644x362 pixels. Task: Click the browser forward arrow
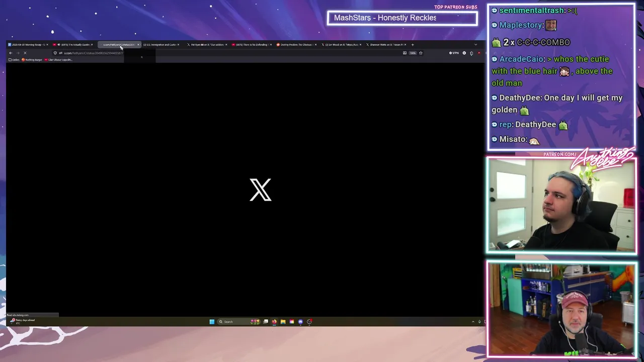pyautogui.click(x=18, y=53)
